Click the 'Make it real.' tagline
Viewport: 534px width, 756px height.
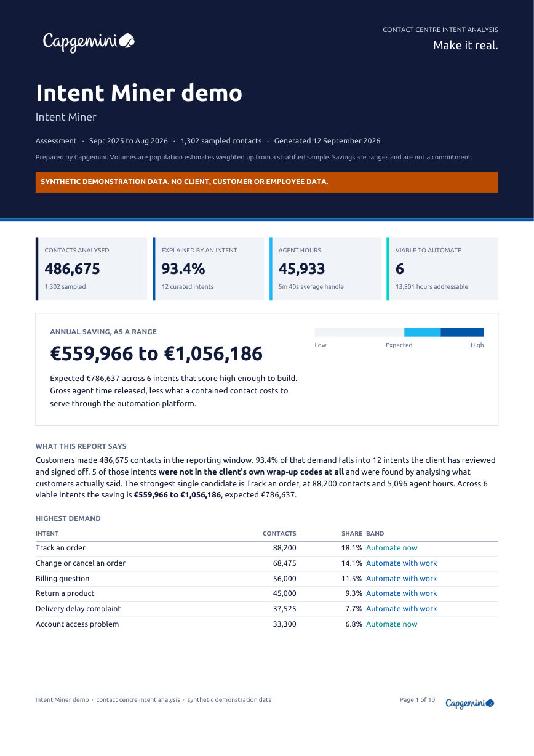(465, 46)
